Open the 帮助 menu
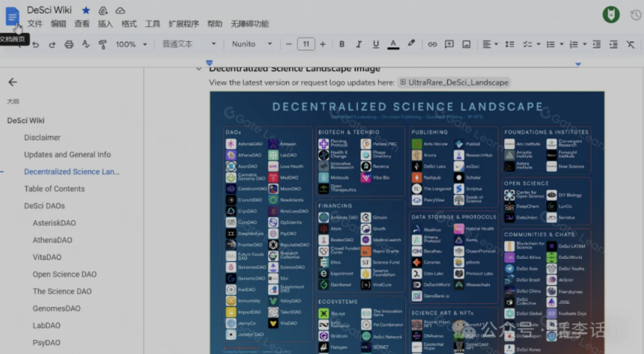644x354 pixels. [214, 24]
